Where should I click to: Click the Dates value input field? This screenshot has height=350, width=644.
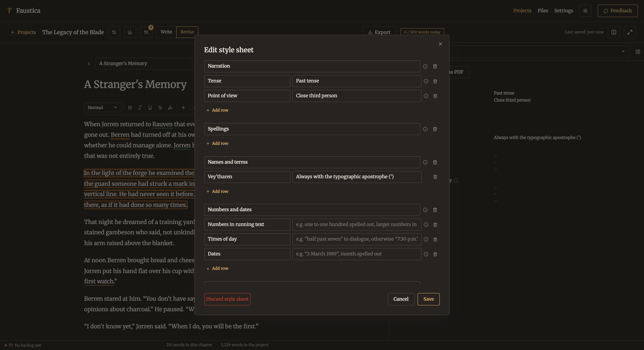357,254
